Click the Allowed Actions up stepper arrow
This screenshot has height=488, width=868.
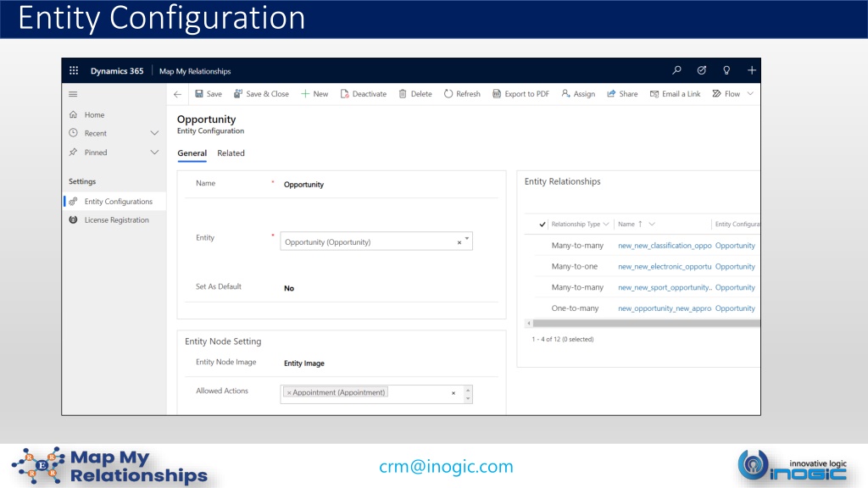click(468, 390)
